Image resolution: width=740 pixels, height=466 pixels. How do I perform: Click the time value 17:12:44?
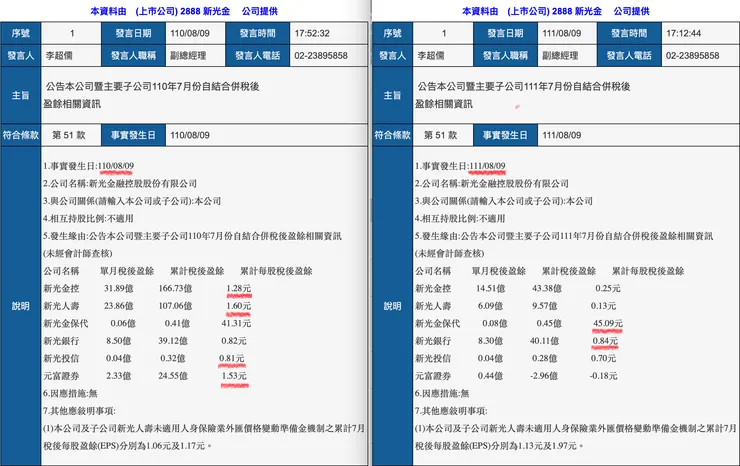click(x=683, y=34)
